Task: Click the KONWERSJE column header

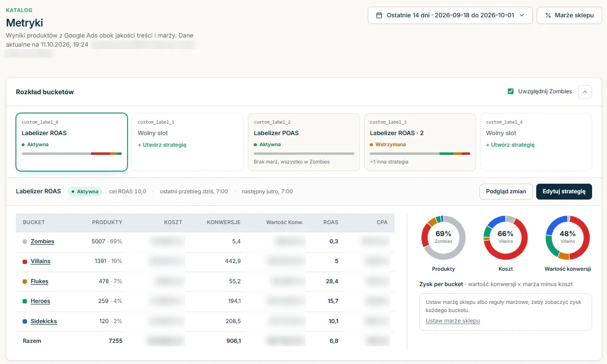Action: pos(224,222)
